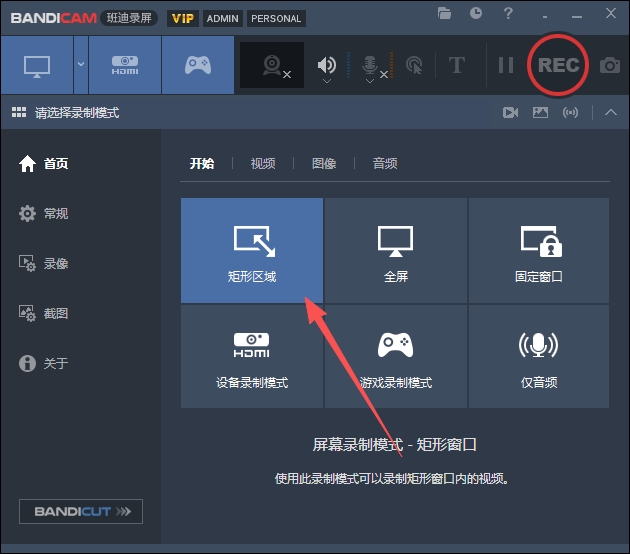Open the BANDICUT link button

click(x=81, y=511)
